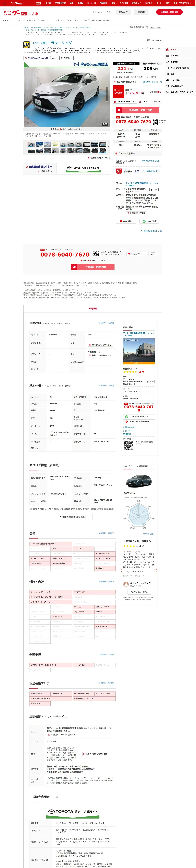This screenshot has height=868, width=196.
Task: Open 価格変更をお知らせ link
Action: (152, 82)
